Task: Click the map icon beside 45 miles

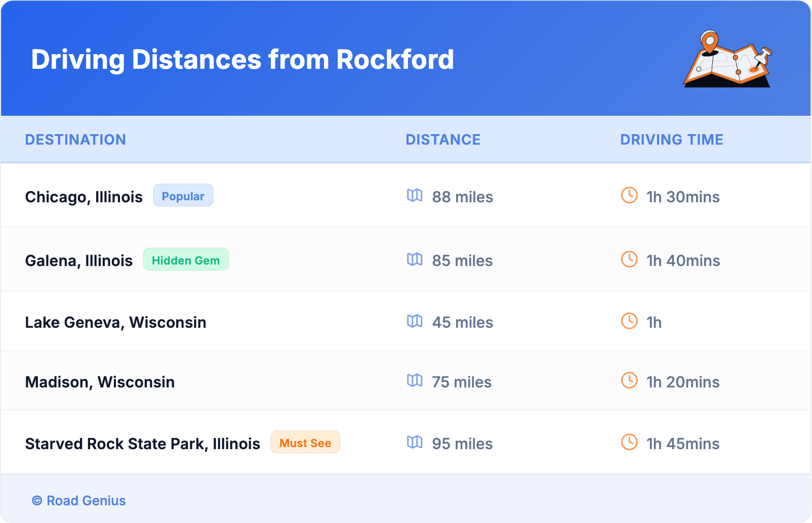Action: click(415, 321)
